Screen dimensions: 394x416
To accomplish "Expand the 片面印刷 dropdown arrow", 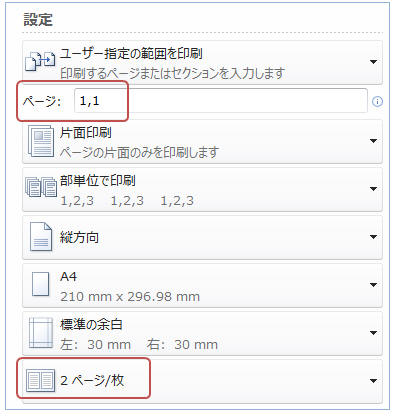I will (373, 141).
